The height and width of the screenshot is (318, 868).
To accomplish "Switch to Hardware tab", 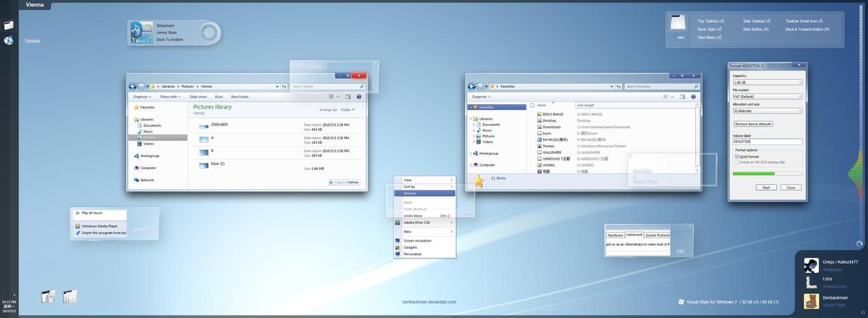I will point(615,235).
